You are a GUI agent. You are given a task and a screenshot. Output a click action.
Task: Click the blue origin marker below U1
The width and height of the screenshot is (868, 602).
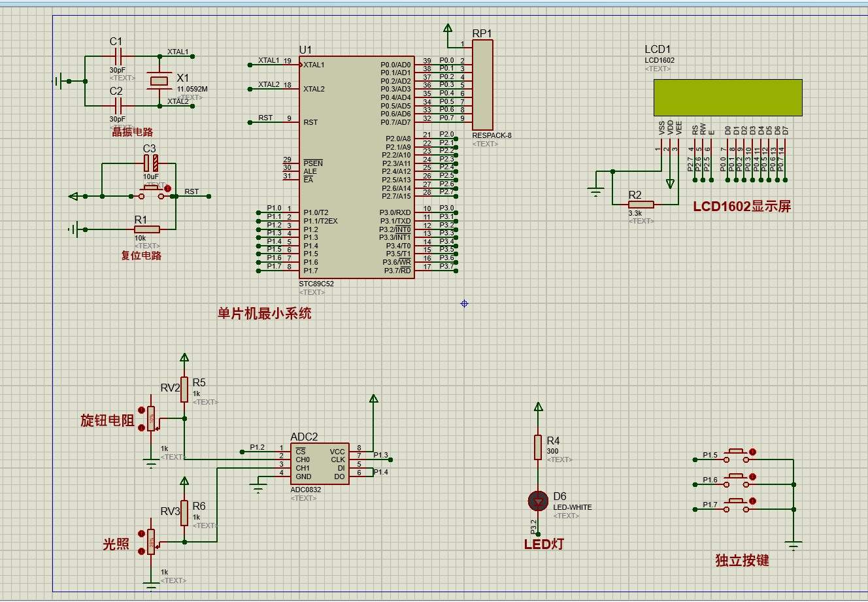click(464, 303)
